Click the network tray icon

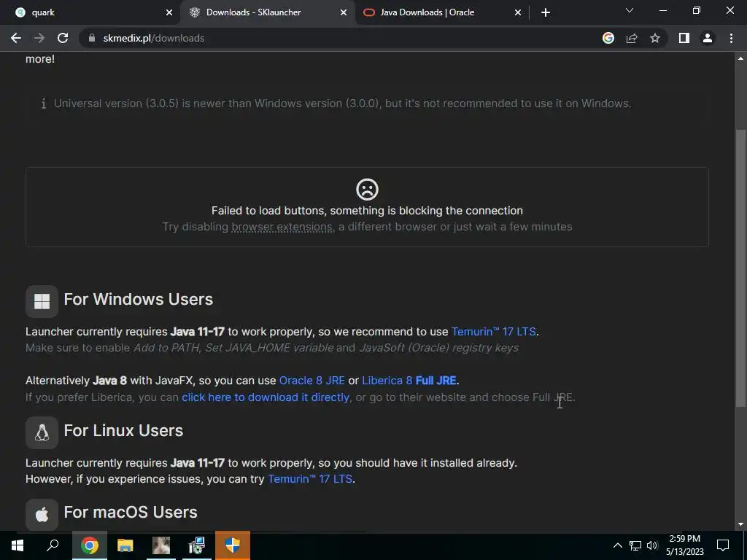tap(635, 545)
